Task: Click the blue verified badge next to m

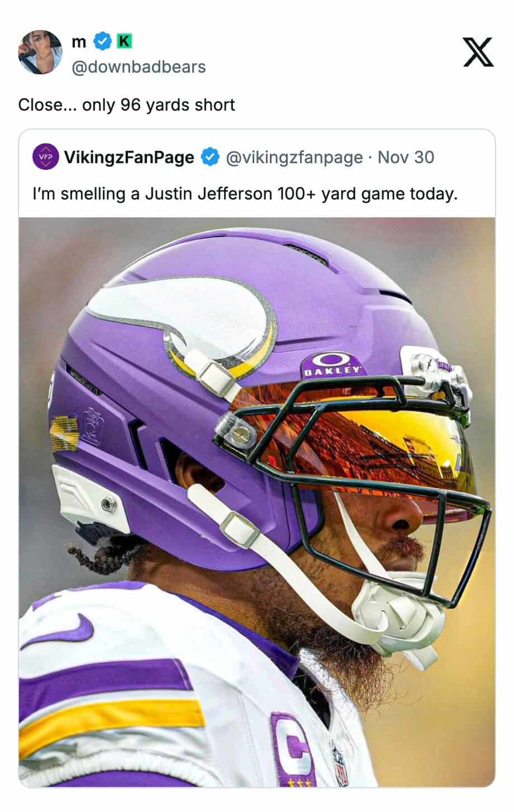Action: (101, 41)
